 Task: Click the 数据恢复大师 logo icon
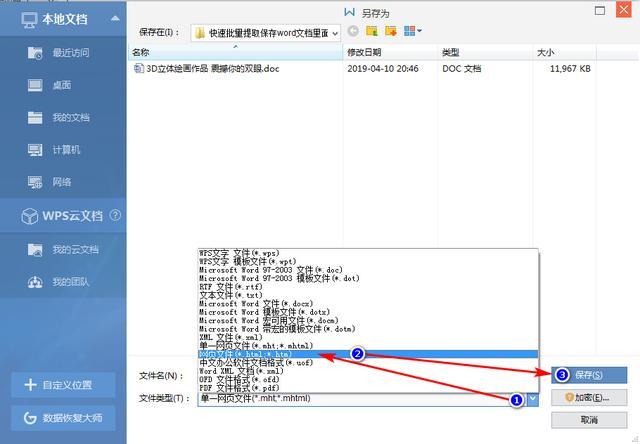point(30,417)
